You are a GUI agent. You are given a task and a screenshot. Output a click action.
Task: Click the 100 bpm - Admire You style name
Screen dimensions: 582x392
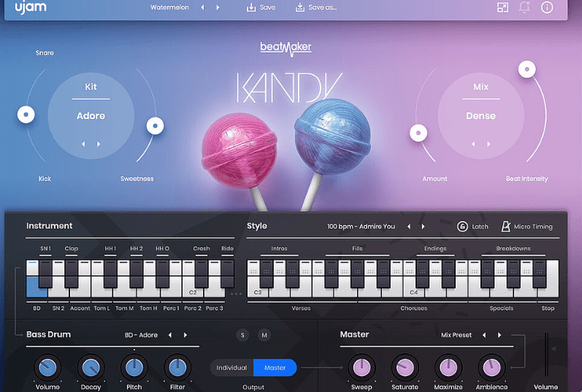coord(361,226)
